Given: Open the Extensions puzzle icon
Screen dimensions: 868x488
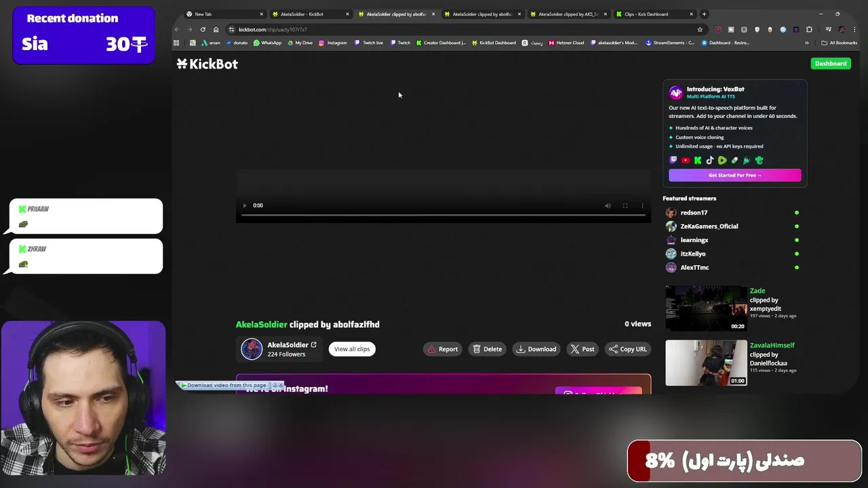Looking at the screenshot, I should 809,29.
